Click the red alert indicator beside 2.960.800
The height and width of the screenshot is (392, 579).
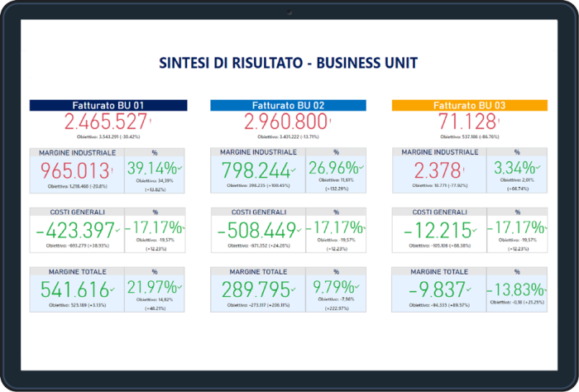(x=332, y=122)
